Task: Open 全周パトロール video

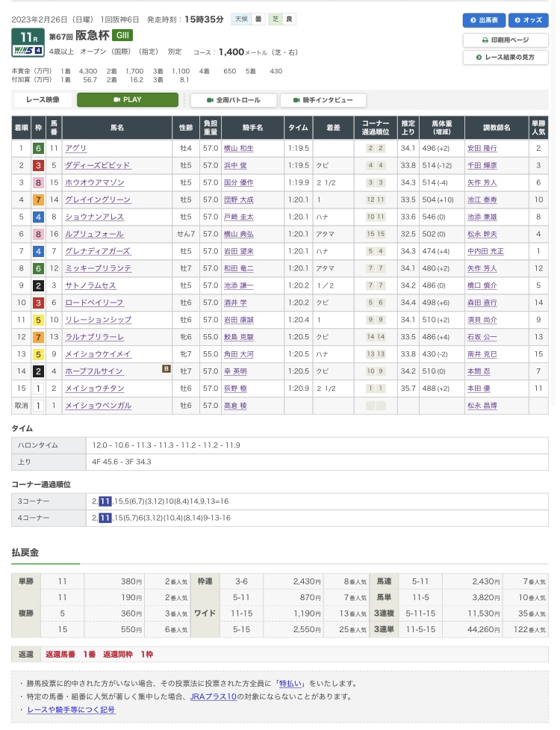Action: pos(234,100)
